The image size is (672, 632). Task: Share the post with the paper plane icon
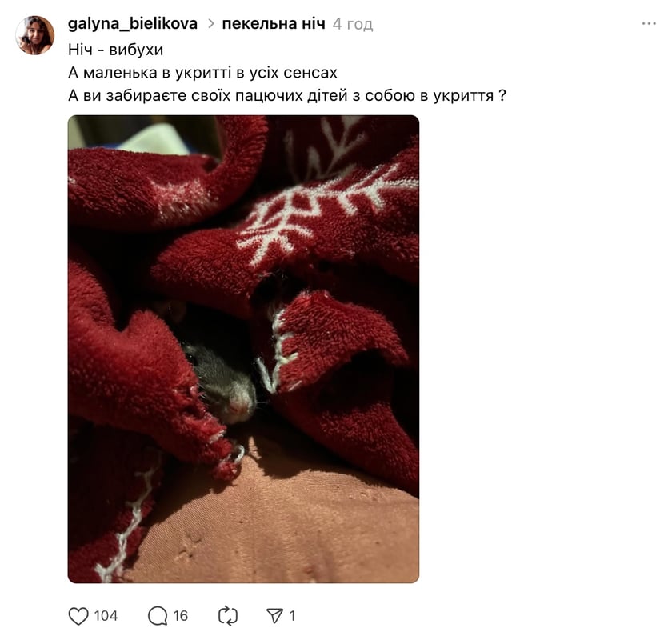(x=274, y=616)
